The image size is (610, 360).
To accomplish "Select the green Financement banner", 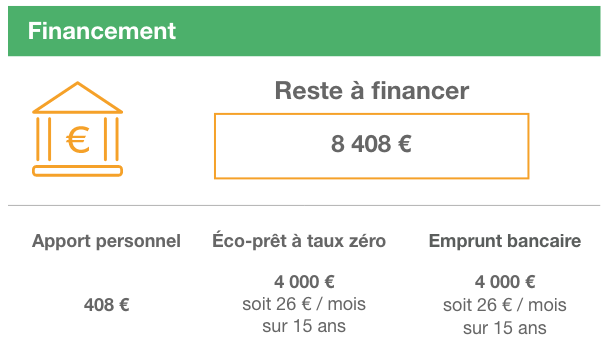I will [x=304, y=31].
